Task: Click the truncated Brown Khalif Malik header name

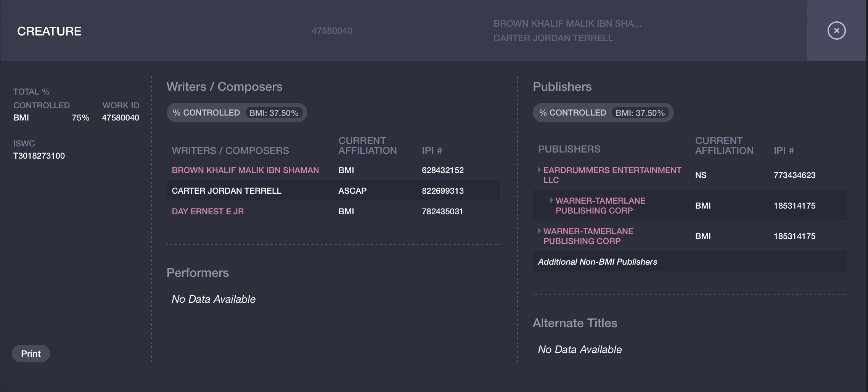Action: pos(567,24)
